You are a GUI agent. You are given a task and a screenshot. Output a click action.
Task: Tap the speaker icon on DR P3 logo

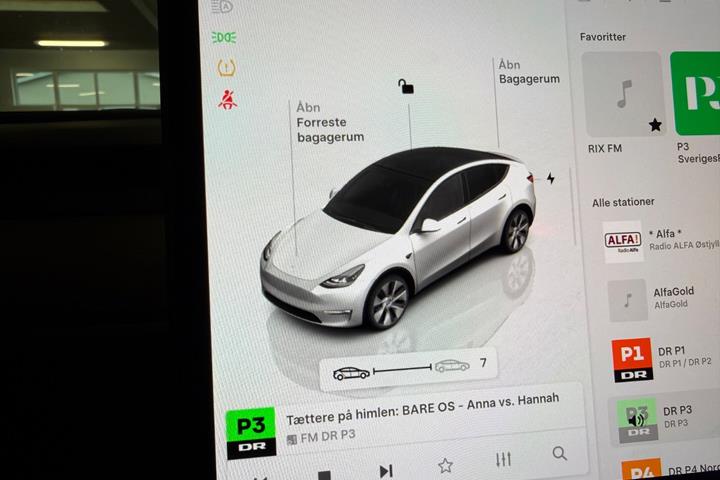pyautogui.click(x=636, y=420)
